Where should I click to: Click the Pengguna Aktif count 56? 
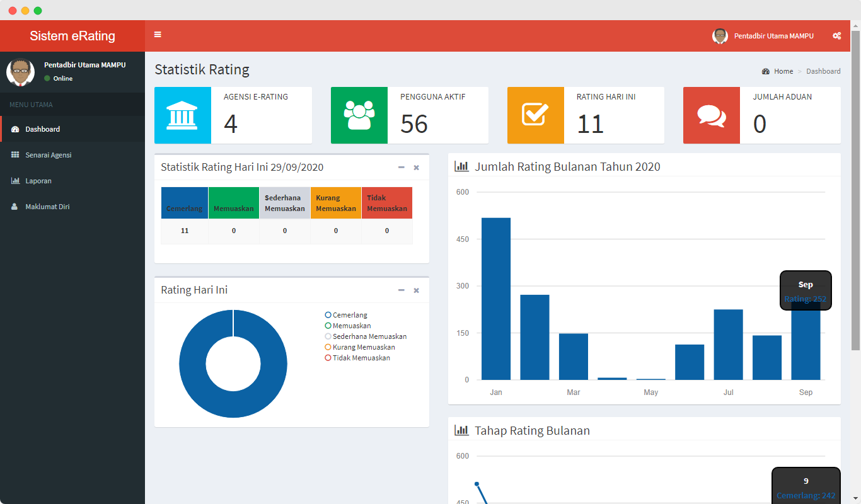[x=414, y=124]
